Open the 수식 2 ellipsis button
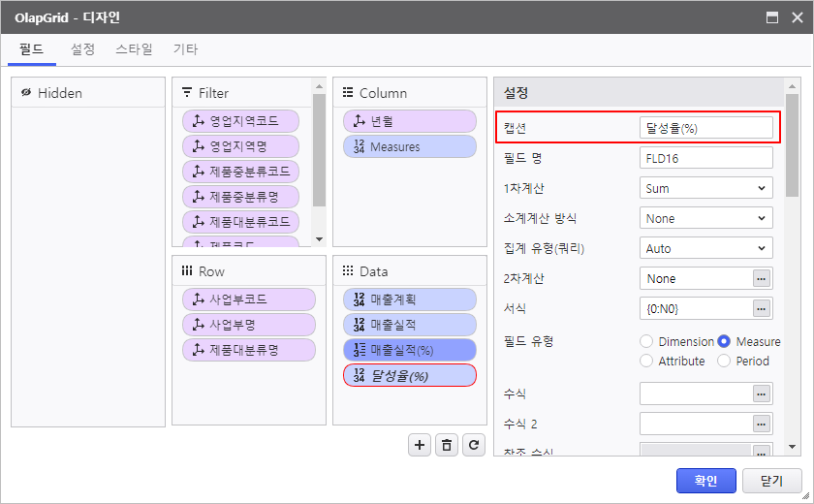Screen dimensions: 814x504 [x=762, y=424]
